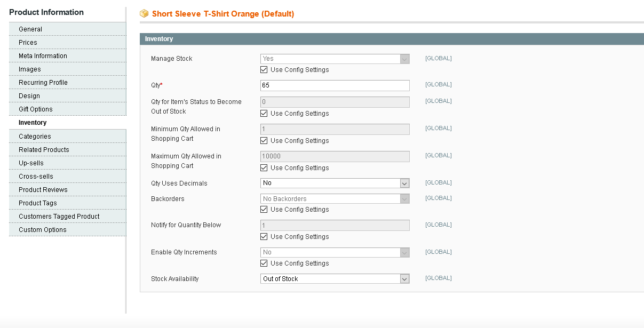
Task: Open the Manage Stock dropdown
Action: pyautogui.click(x=335, y=59)
